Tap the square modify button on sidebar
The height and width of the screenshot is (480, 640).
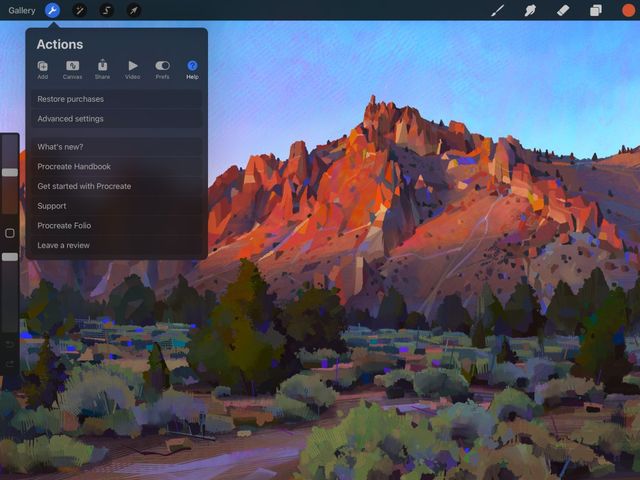click(x=10, y=233)
